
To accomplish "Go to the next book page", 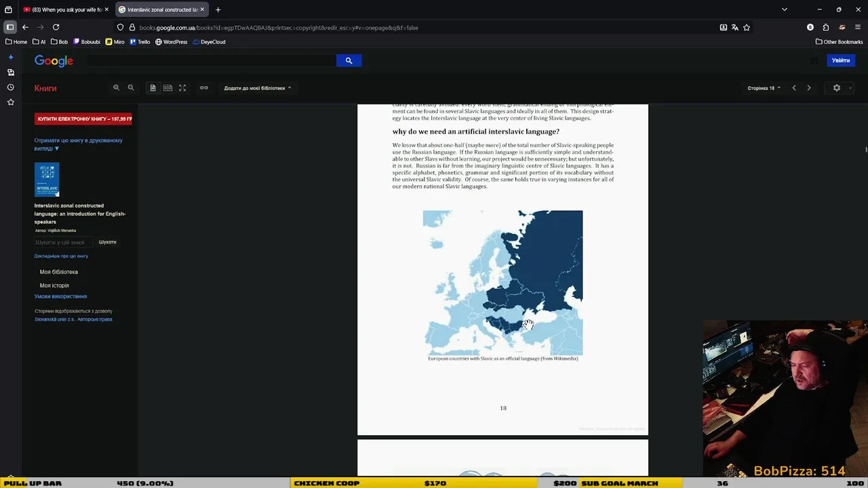I will coord(808,87).
